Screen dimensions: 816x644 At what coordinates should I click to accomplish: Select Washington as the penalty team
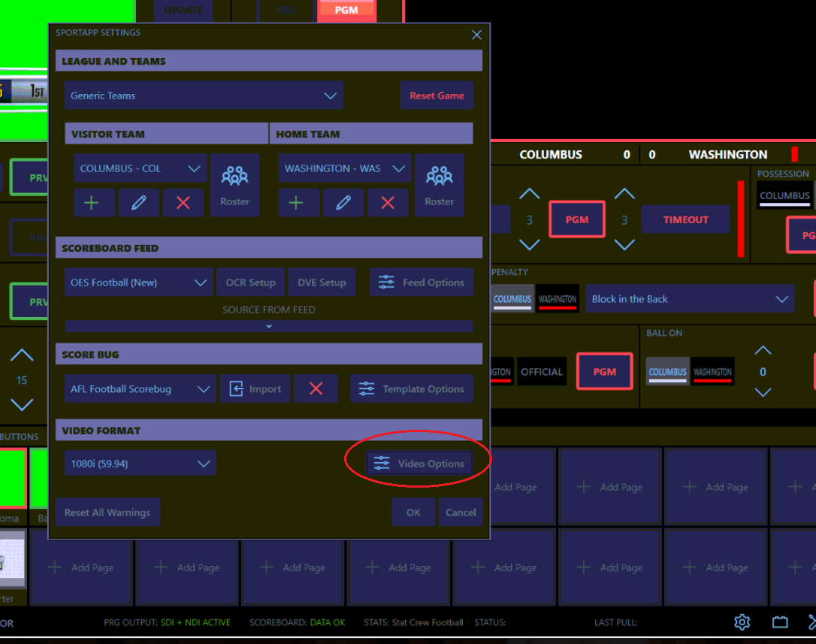[557, 299]
